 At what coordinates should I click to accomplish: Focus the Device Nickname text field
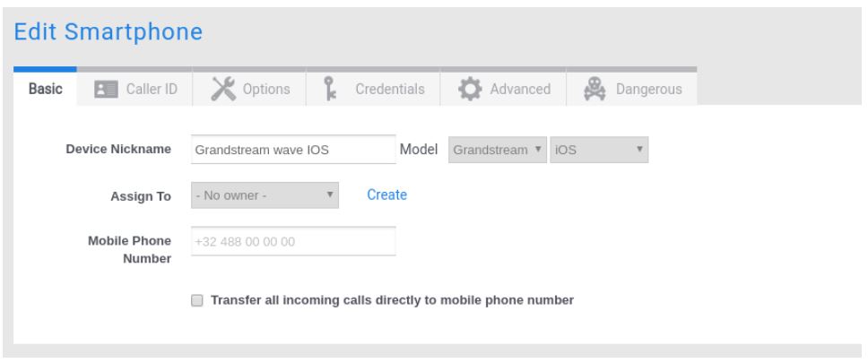coord(293,150)
